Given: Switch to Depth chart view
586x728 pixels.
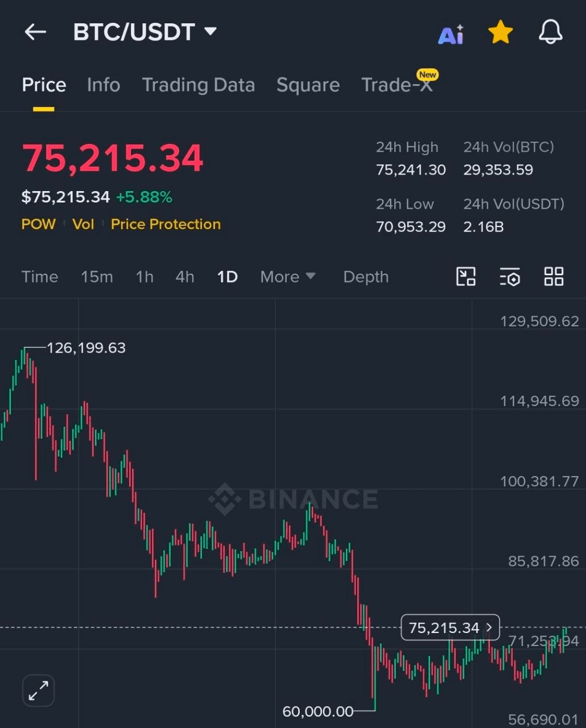Looking at the screenshot, I should (366, 277).
